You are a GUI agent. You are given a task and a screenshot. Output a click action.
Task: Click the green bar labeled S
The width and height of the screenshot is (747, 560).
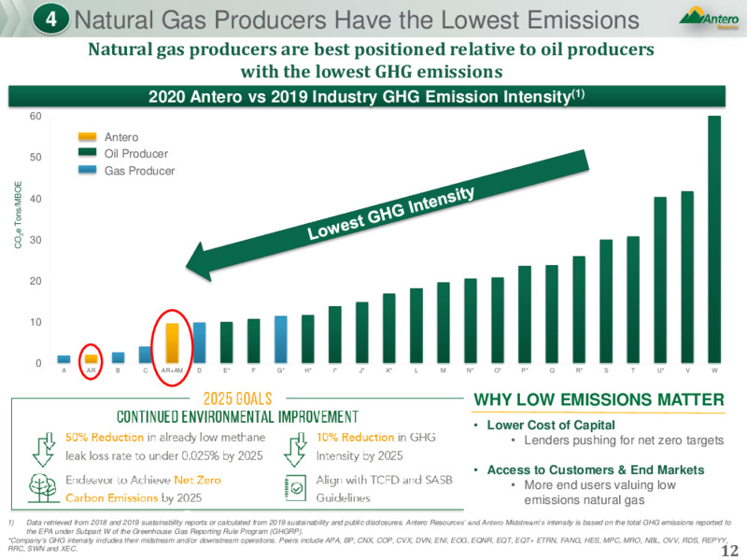coord(605,301)
